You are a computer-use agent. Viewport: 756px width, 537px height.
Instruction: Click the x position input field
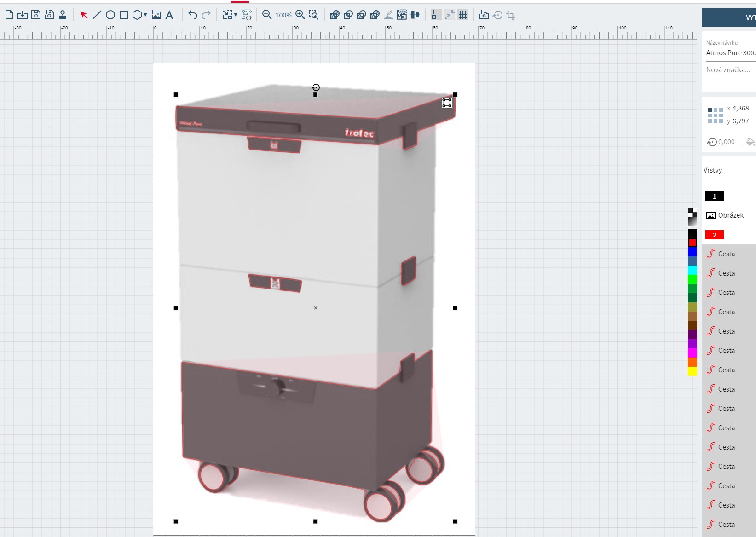click(x=743, y=109)
